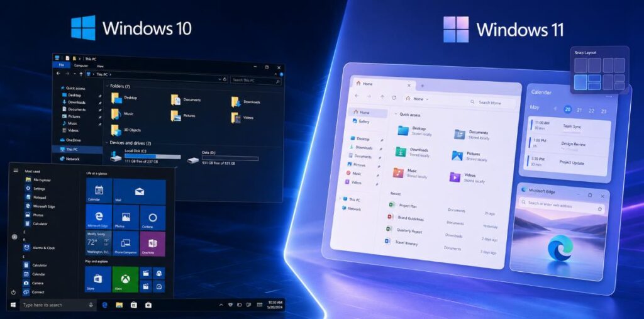644x319 pixels.
Task: Open the Edge icon on the Windows 10 taskbar
Action: tap(105, 305)
